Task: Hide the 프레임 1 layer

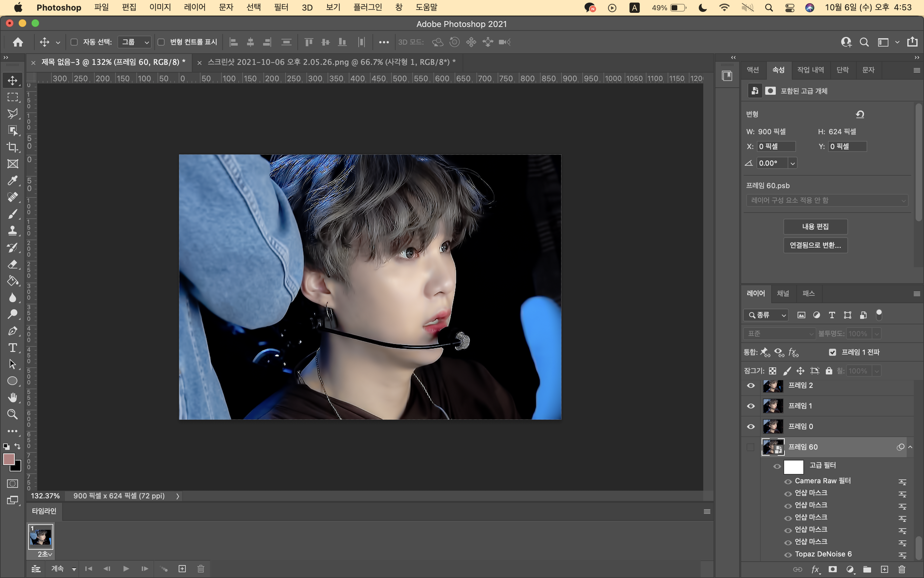Action: point(751,406)
